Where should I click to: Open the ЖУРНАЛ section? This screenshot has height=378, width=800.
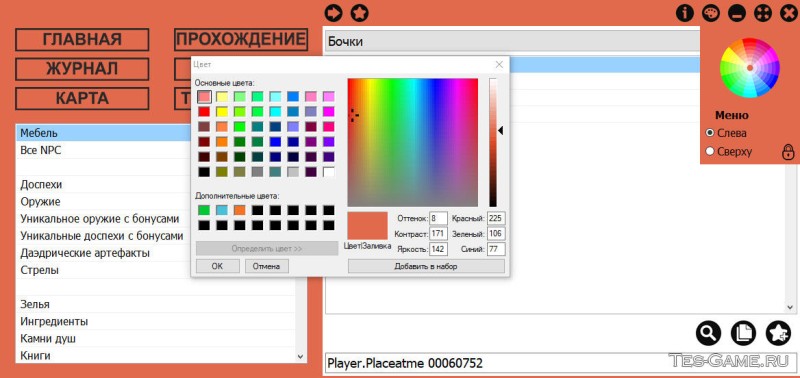[82, 69]
